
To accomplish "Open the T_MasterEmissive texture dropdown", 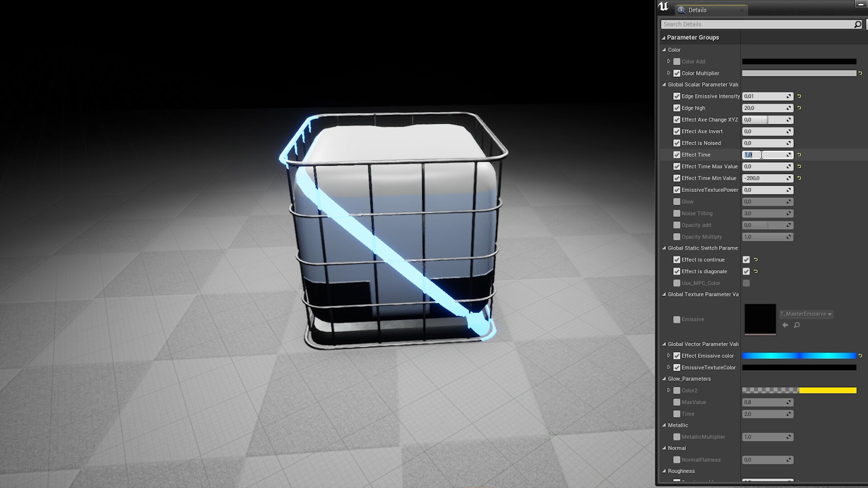I will (829, 314).
